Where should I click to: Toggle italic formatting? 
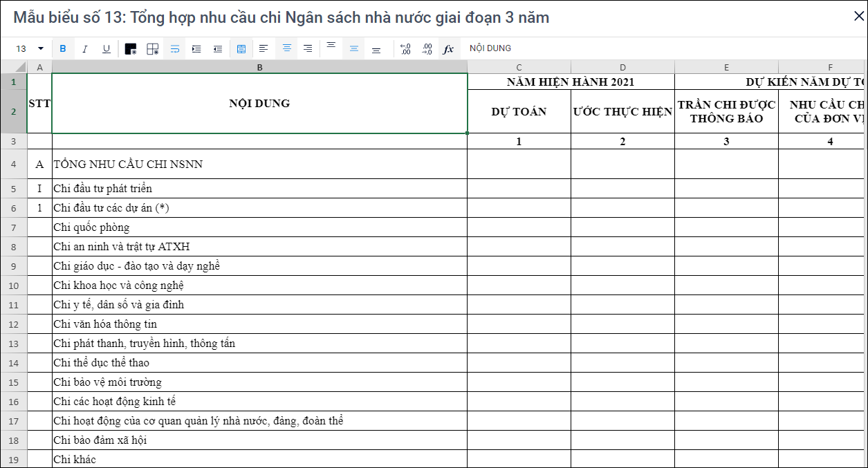[x=85, y=48]
